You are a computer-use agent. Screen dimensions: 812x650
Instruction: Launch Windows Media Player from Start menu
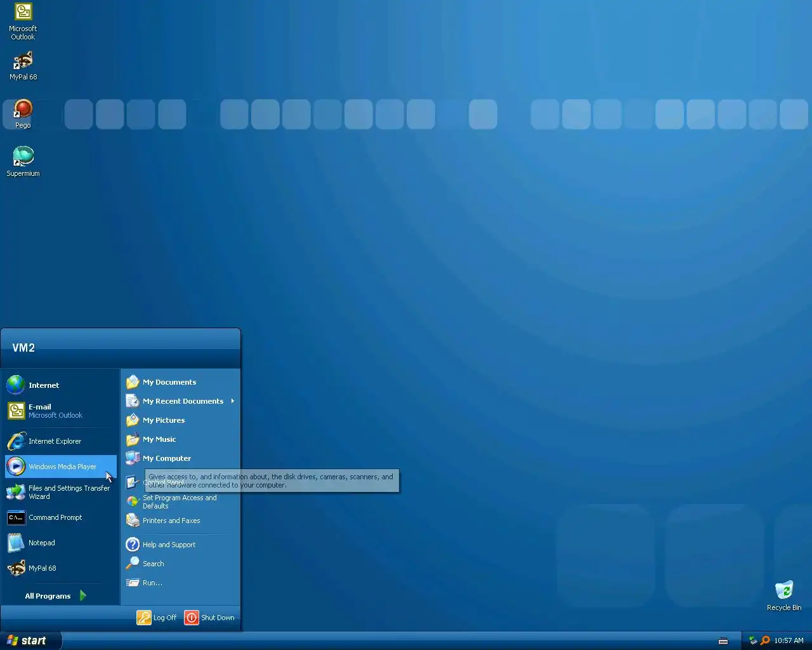pos(61,467)
